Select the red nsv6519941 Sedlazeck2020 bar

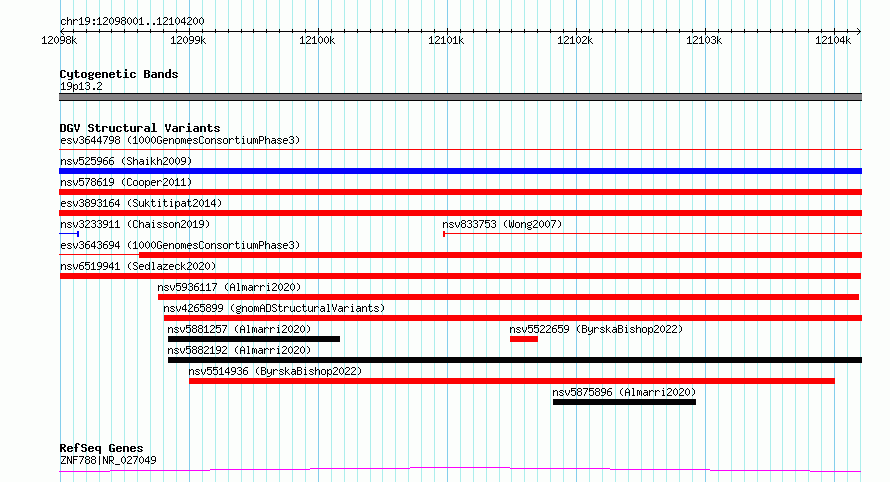pyautogui.click(x=460, y=276)
